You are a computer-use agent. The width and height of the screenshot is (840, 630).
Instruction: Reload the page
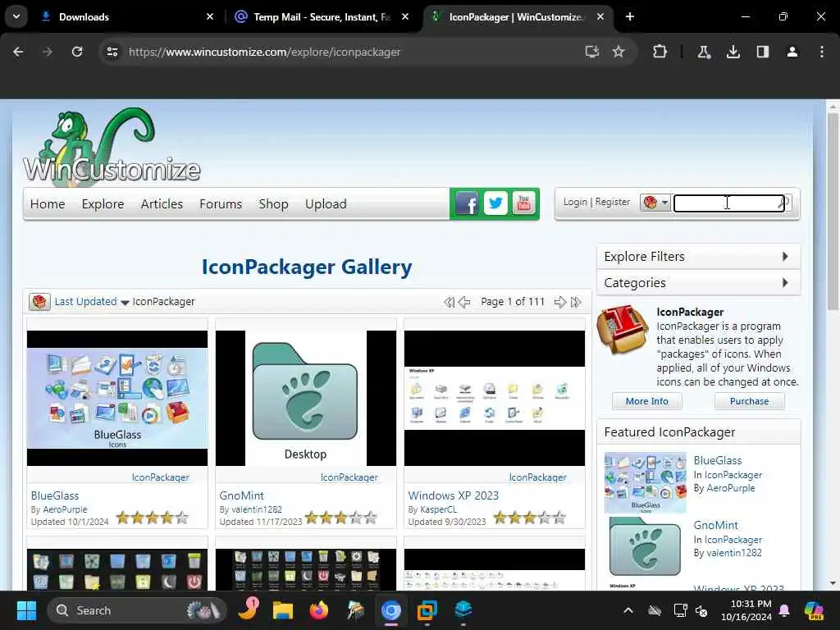coord(77,52)
